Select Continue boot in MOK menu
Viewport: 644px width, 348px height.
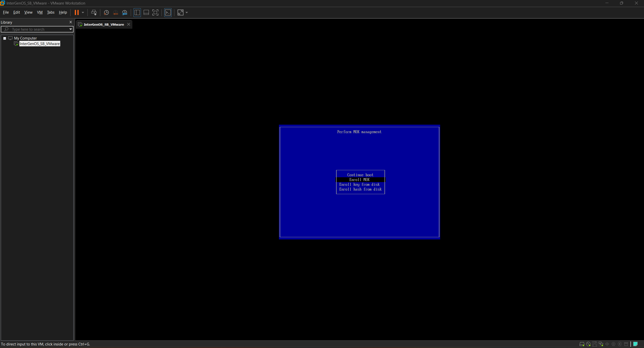(360, 175)
